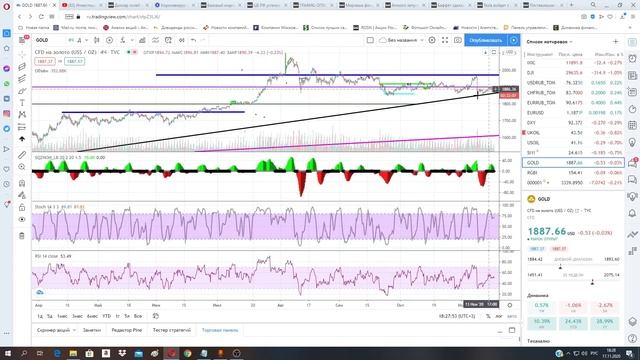Open the economic calendar panel icon

click(x=632, y=125)
